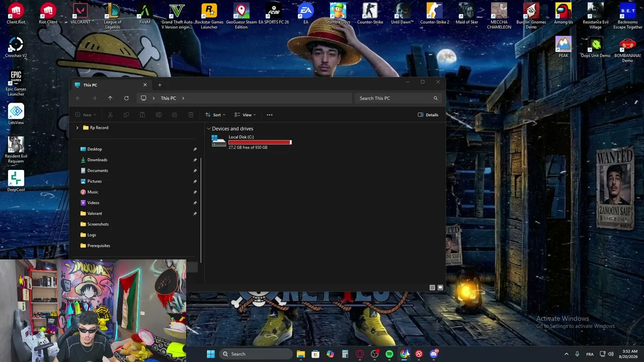Go up one folder level in File Explorer
Image resolution: width=644 pixels, height=362 pixels.
pos(110,98)
